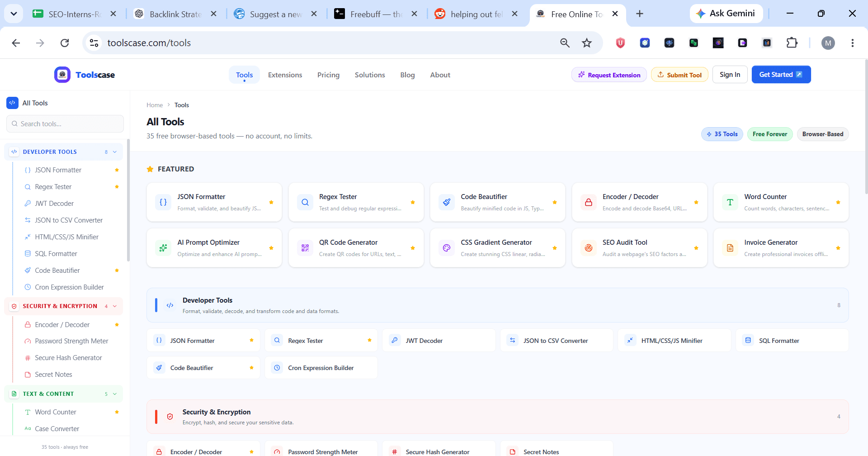Select Password Strength Meter in the sidebar
The width and height of the screenshot is (868, 456).
71,341
